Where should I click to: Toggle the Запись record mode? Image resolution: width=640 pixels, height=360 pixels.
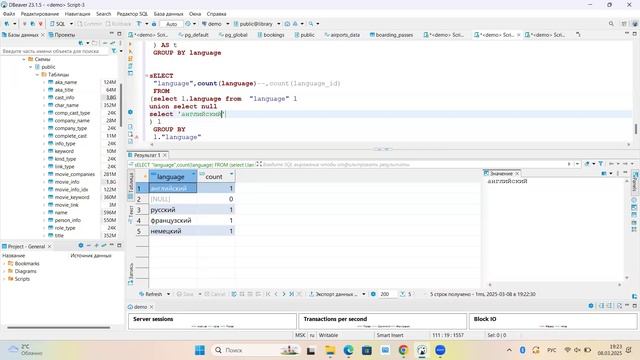(131, 274)
